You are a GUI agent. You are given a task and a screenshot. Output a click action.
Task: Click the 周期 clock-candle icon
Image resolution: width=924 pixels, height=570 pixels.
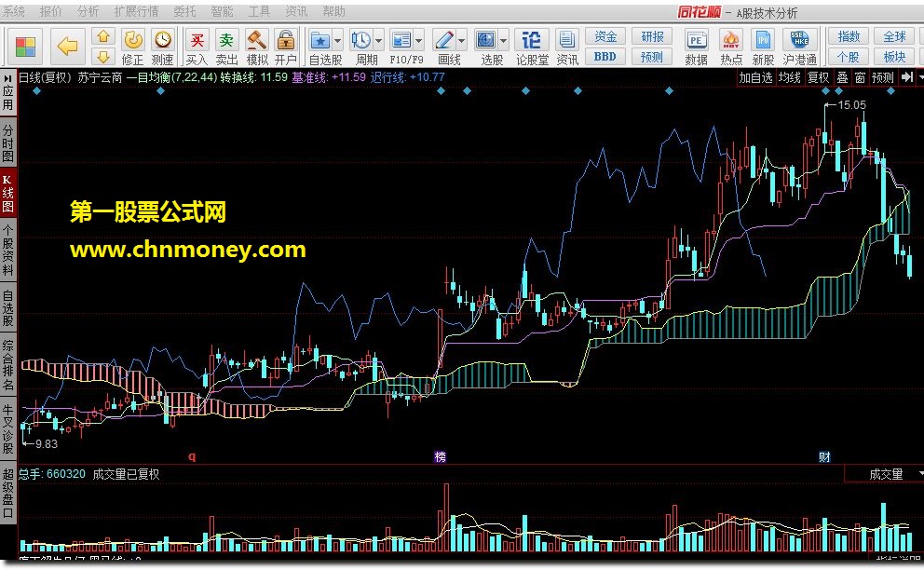click(360, 40)
